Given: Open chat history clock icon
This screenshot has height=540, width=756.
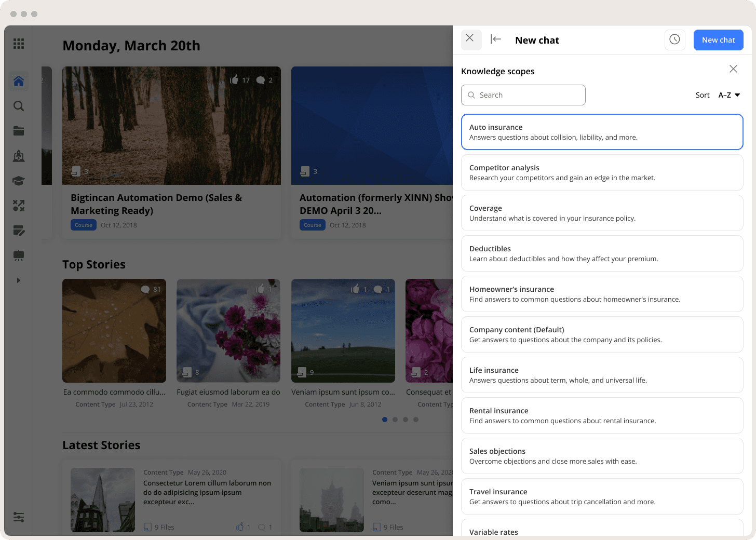Looking at the screenshot, I should click(x=675, y=40).
